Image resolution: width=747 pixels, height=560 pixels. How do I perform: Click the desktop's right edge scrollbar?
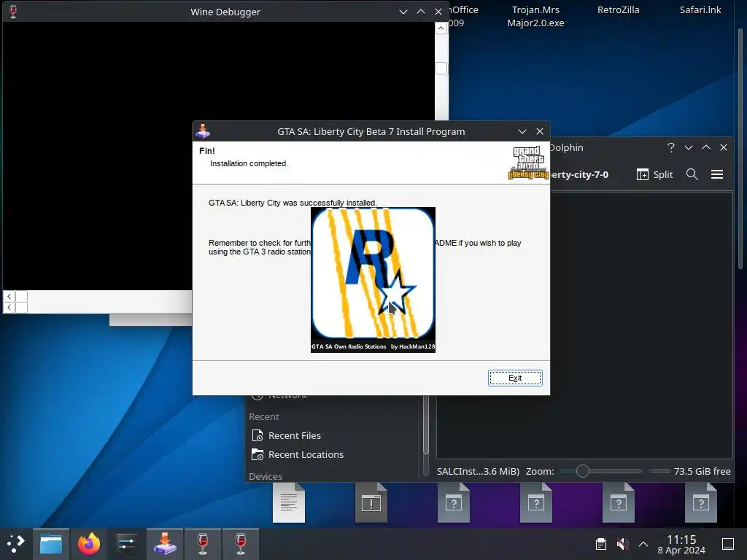740,147
